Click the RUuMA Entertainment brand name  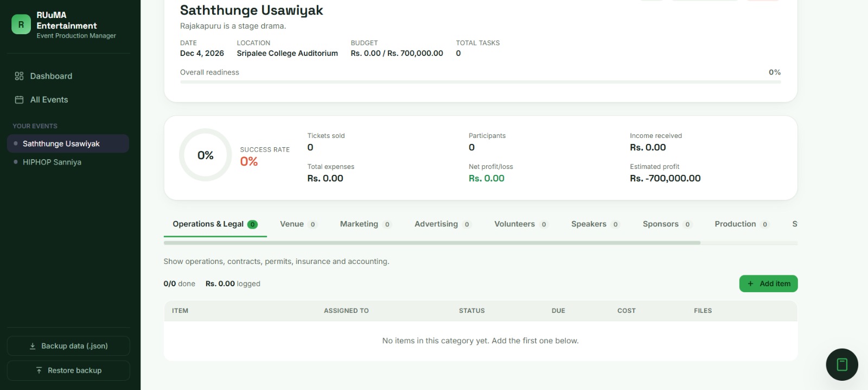(67, 20)
